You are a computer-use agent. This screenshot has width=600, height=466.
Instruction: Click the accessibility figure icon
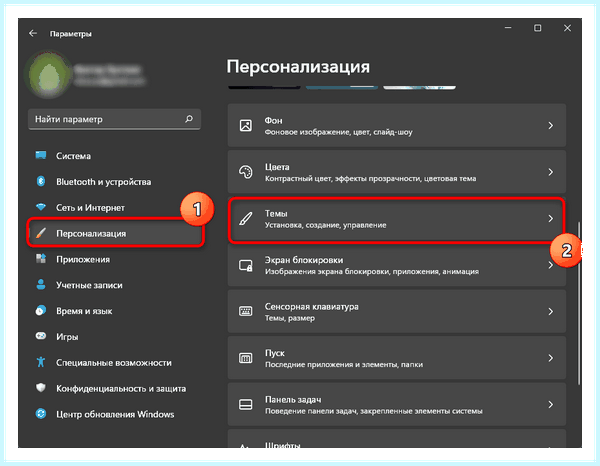coord(41,362)
